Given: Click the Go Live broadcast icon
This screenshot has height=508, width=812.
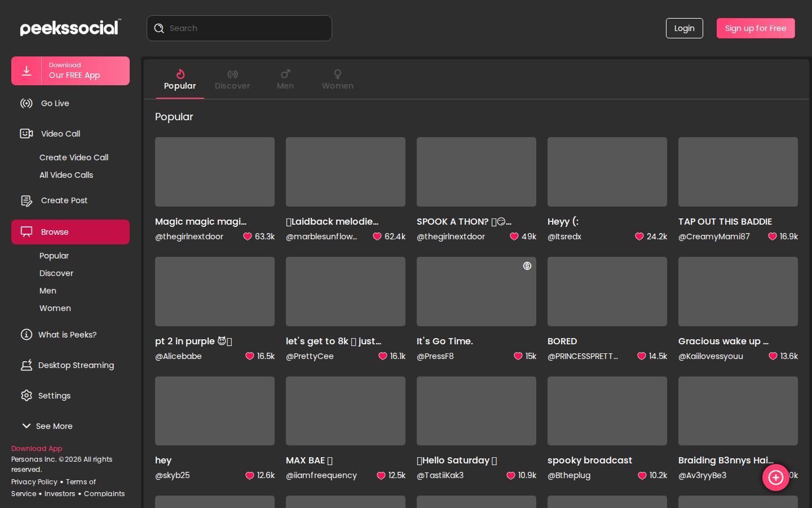Looking at the screenshot, I should pyautogui.click(x=27, y=103).
